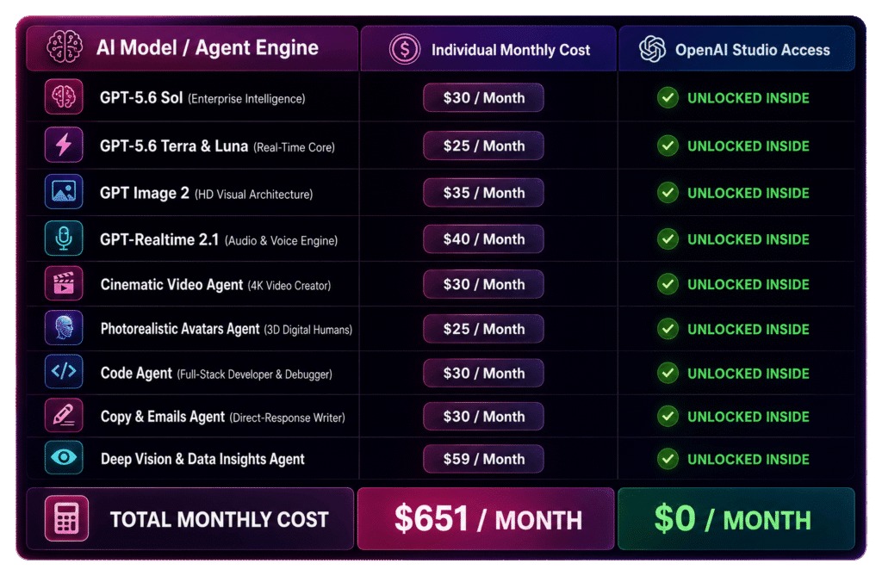Click the brain icon for GPT-5.6 Sol
The height and width of the screenshot is (588, 882).
point(64,96)
